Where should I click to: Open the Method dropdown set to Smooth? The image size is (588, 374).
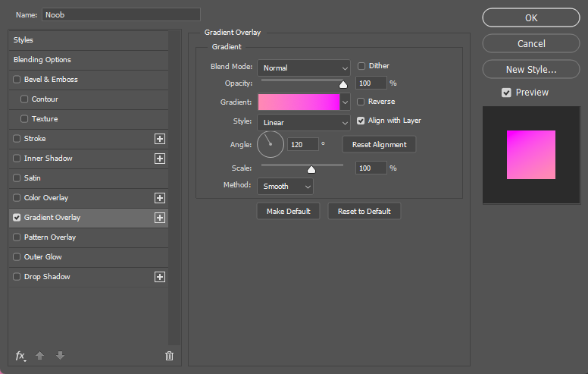point(285,186)
